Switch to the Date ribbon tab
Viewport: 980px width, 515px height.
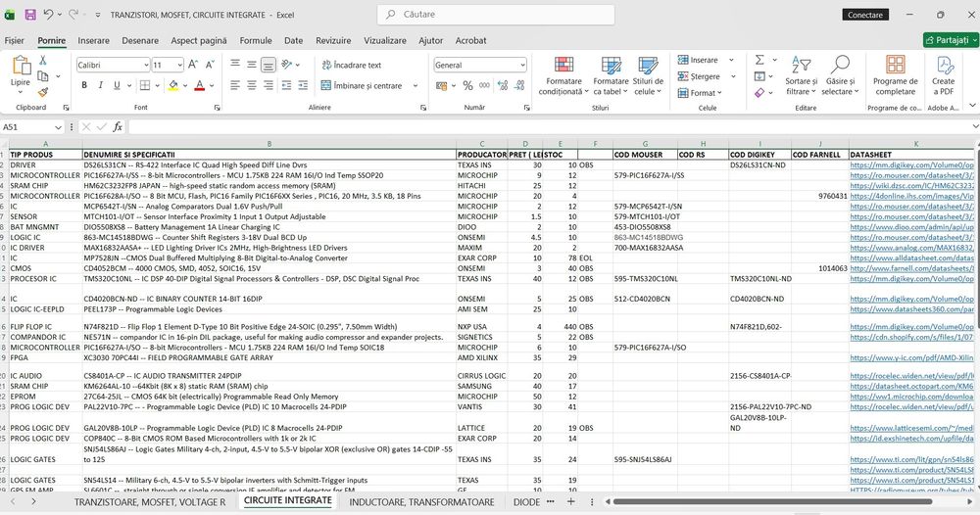click(293, 40)
